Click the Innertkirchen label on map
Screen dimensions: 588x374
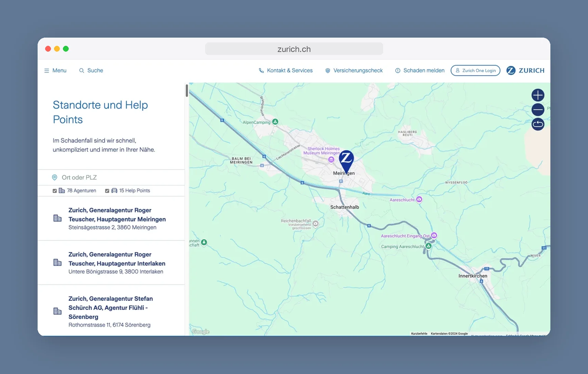(x=473, y=276)
